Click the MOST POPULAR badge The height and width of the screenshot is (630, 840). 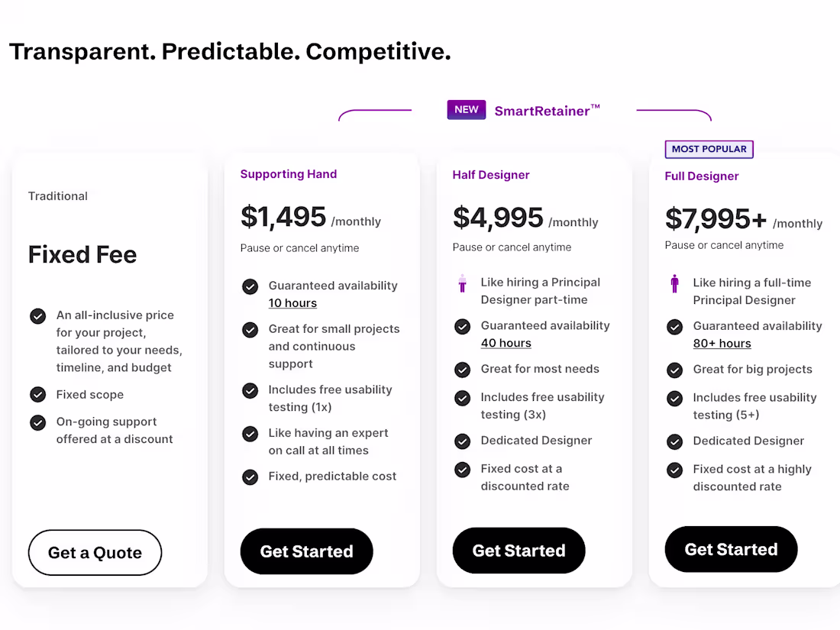(709, 149)
